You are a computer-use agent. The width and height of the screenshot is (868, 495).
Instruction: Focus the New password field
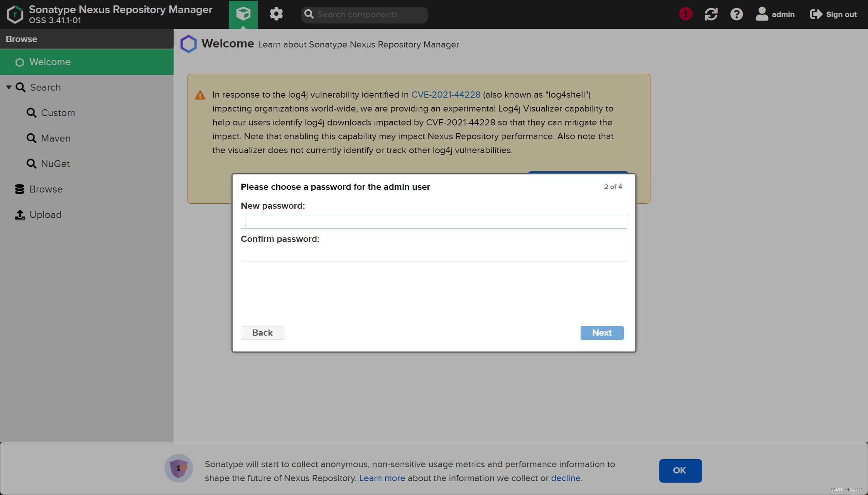pyautogui.click(x=434, y=221)
